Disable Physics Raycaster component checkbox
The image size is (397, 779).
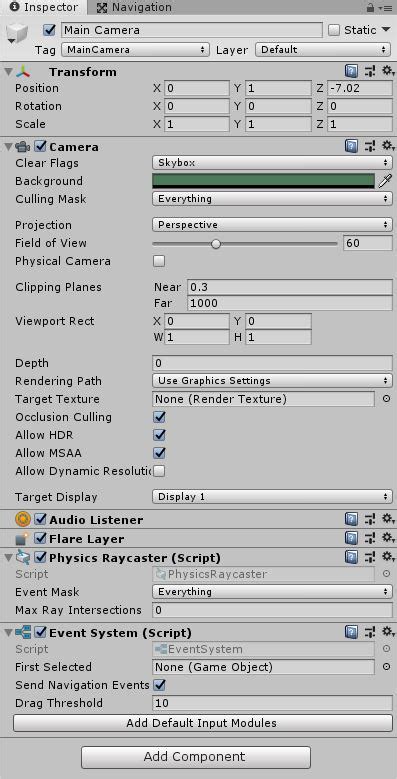click(x=40, y=557)
